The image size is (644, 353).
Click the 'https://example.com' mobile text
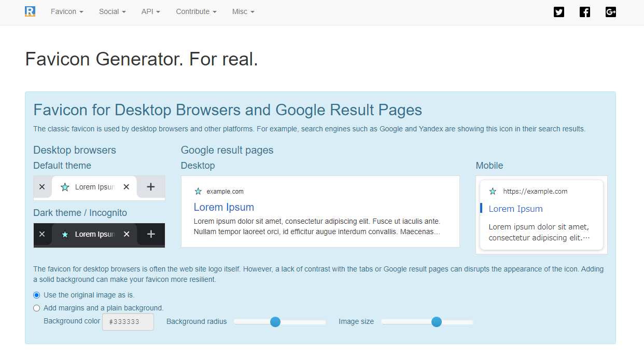click(535, 192)
